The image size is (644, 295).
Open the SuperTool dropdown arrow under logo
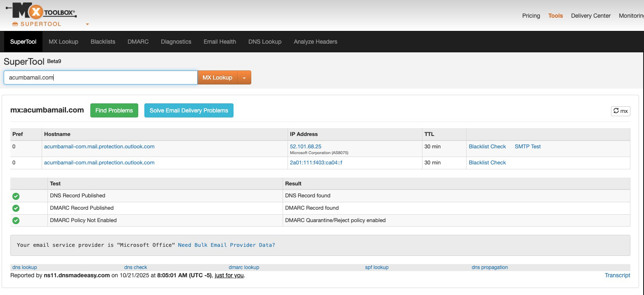pos(87,24)
